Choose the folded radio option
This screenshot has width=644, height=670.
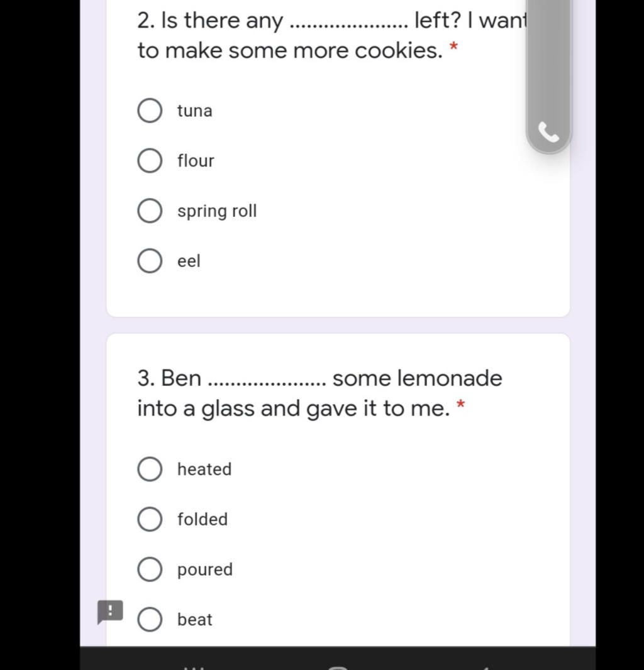[150, 519]
